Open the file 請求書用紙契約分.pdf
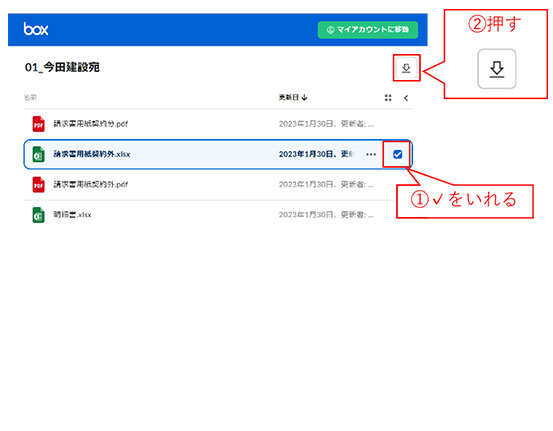This screenshot has width=553, height=431. [91, 124]
